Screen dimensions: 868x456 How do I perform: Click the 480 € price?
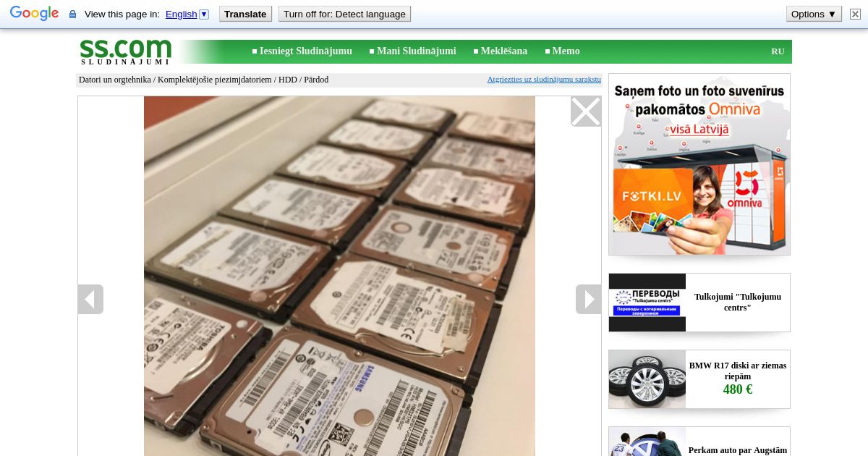tap(738, 389)
